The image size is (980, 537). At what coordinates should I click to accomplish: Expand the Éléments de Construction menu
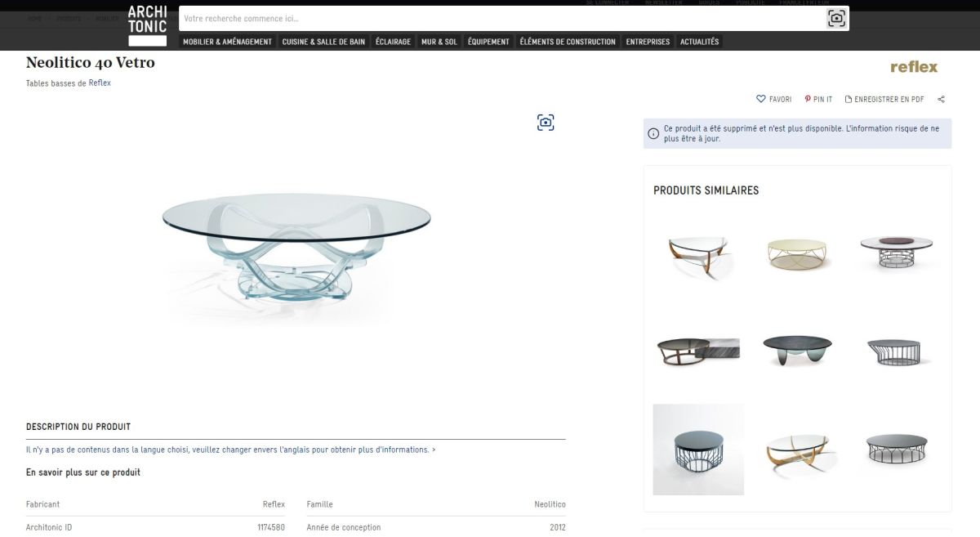point(568,42)
